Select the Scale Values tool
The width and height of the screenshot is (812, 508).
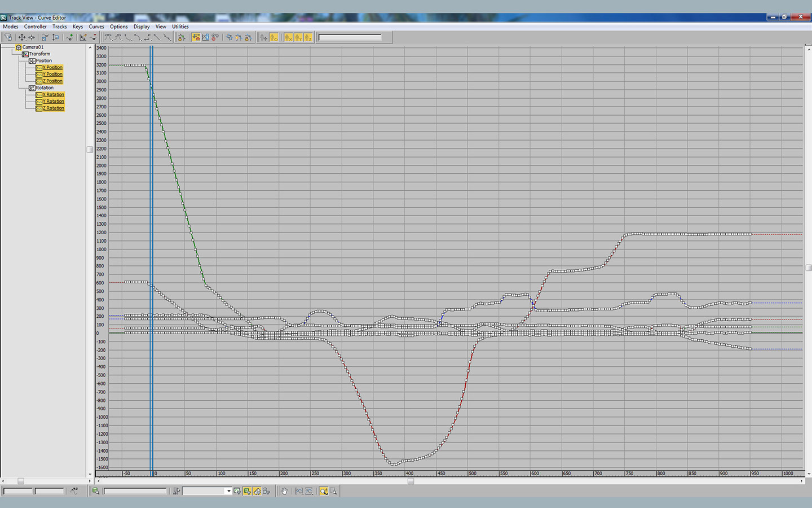click(55, 37)
